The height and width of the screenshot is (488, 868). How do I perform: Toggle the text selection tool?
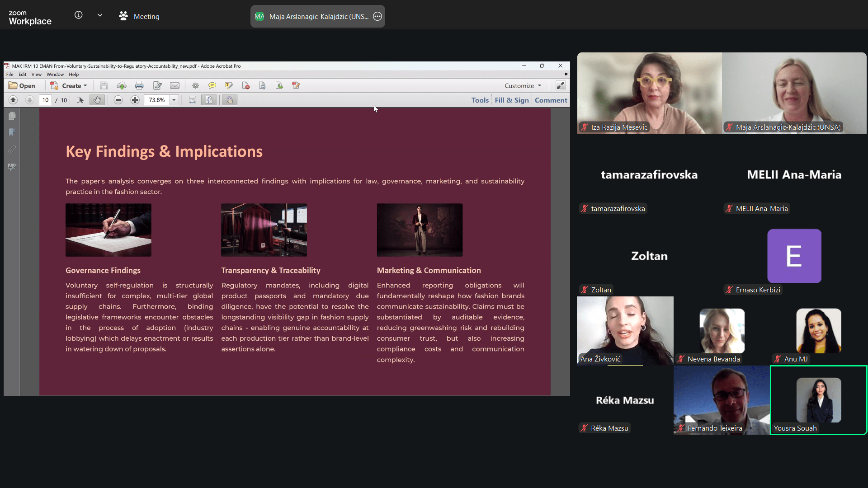(80, 100)
